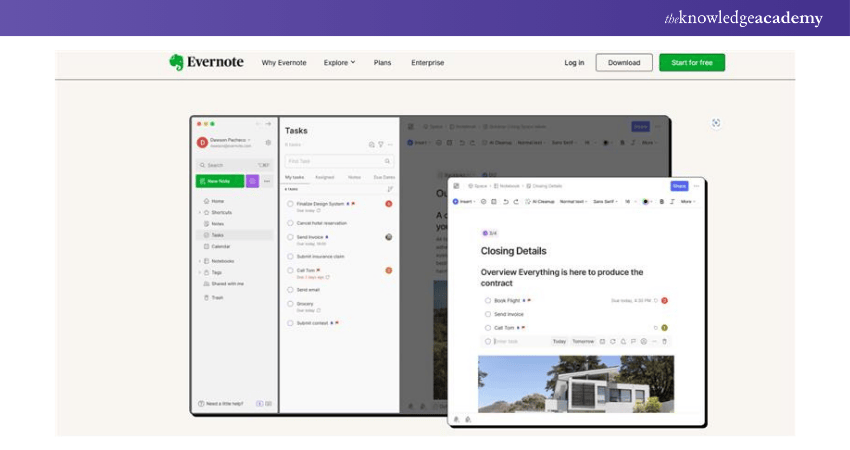Image resolution: width=850 pixels, height=450 pixels.
Task: Click the purple button beside New Note
Action: 252,181
